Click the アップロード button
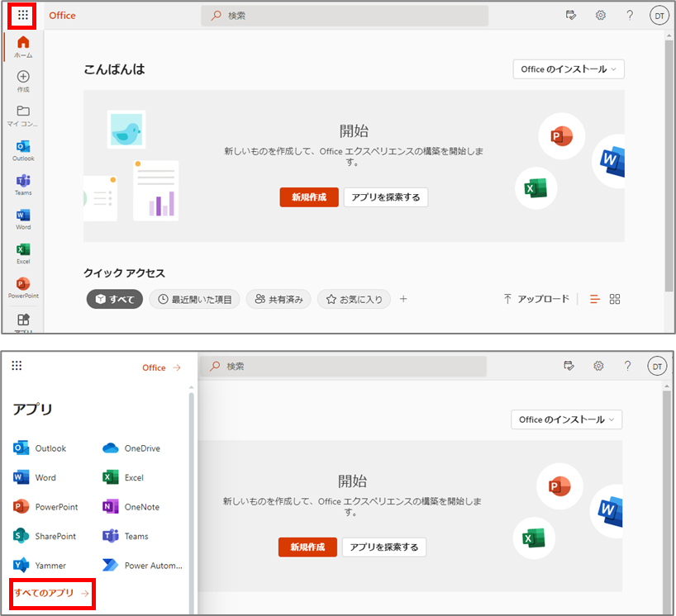This screenshot has width=676, height=616. pyautogui.click(x=536, y=299)
